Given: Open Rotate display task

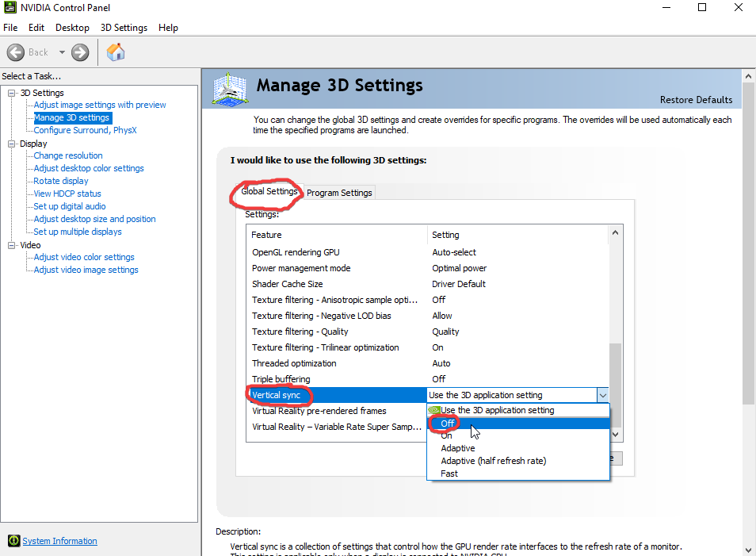Looking at the screenshot, I should tap(61, 181).
